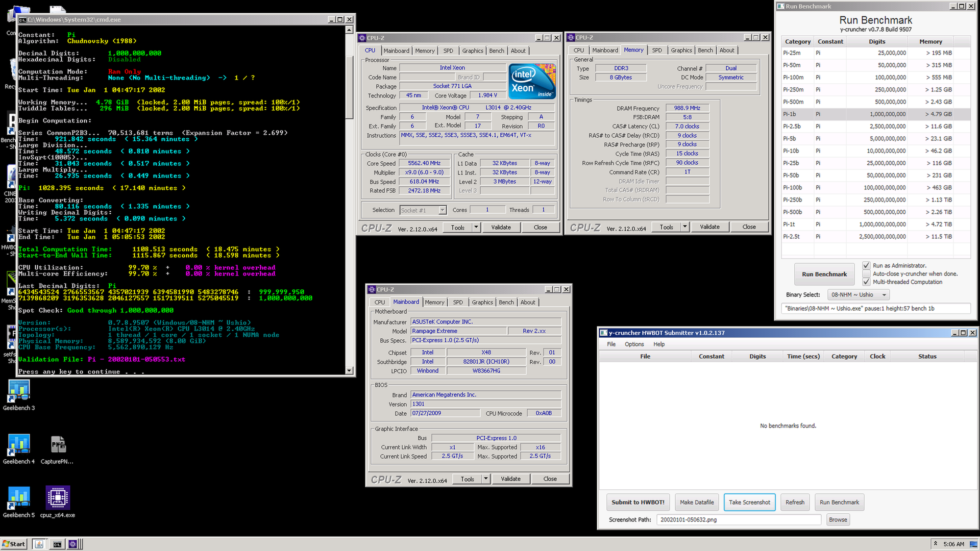This screenshot has height=551, width=980.
Task: Open the Socket #1 selection dropdown
Action: [423, 210]
